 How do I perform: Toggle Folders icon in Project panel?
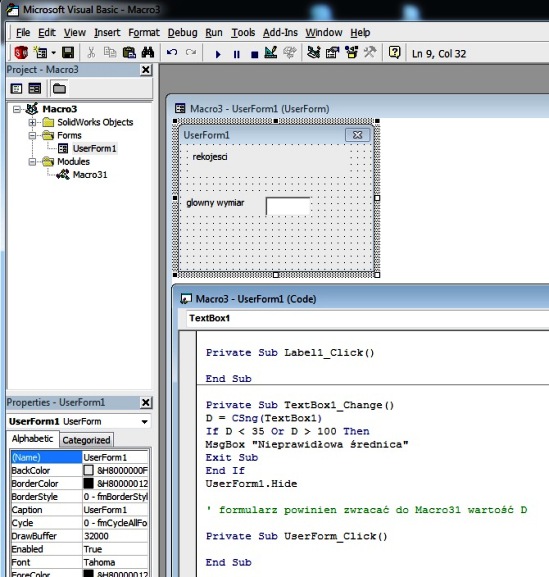pos(59,89)
